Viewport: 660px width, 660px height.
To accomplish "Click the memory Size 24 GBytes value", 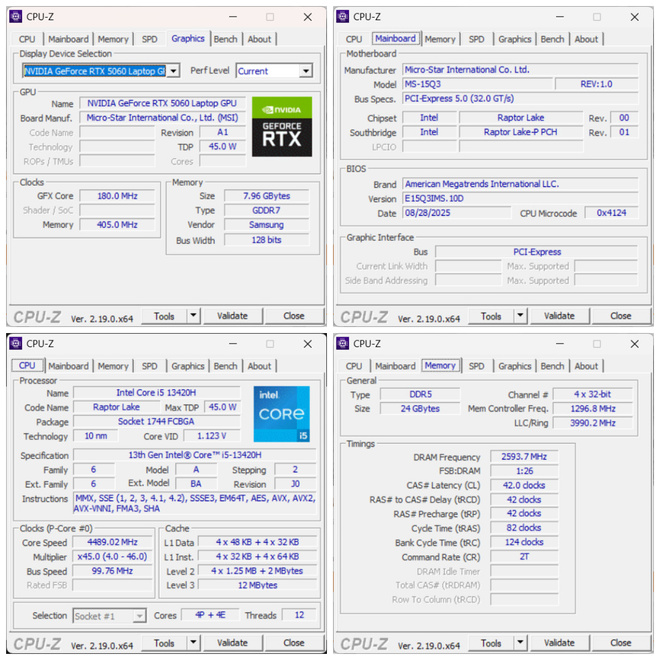I will 420,409.
